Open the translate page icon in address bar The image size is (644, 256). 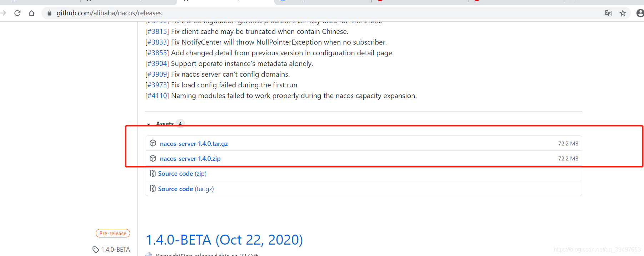608,13
